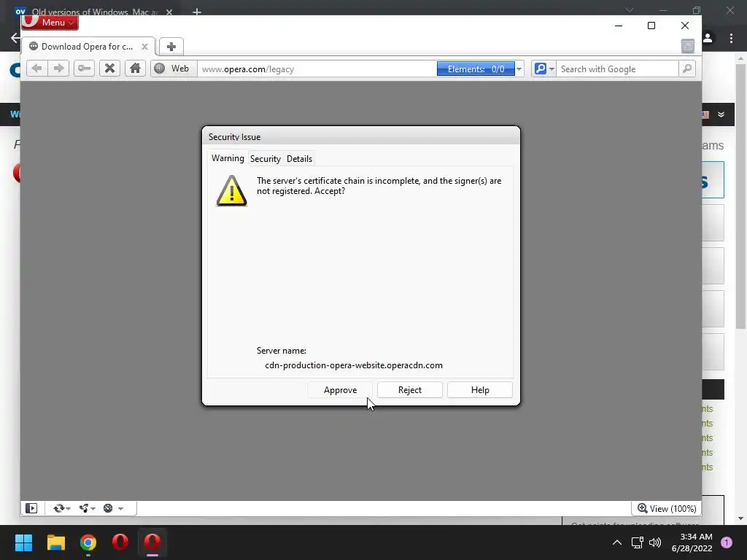Click the search magnifier button
The height and width of the screenshot is (560, 747).
687,69
